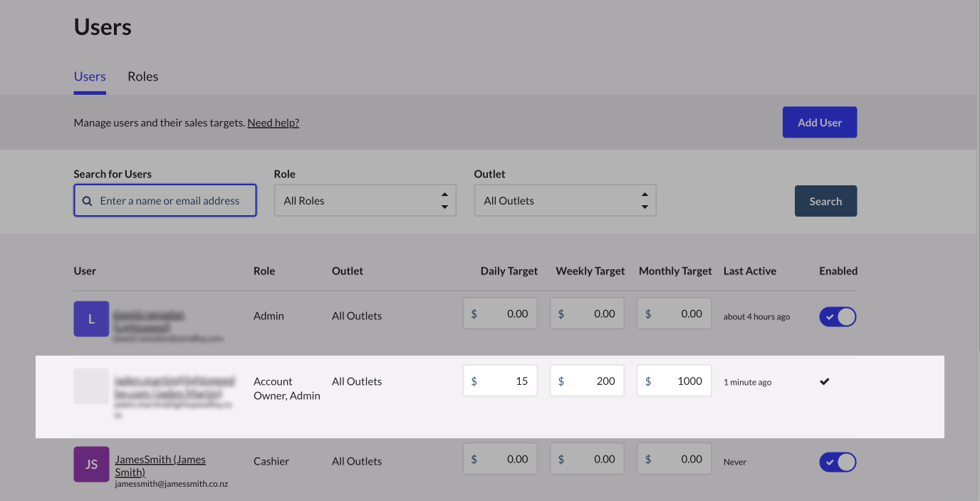Click James Smith's Daily Target field
980x501 pixels.
[500, 460]
